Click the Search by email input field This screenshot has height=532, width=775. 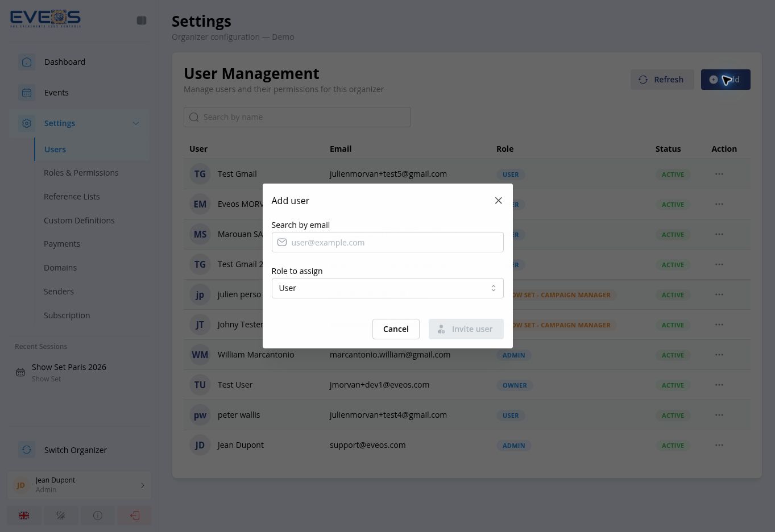click(388, 242)
